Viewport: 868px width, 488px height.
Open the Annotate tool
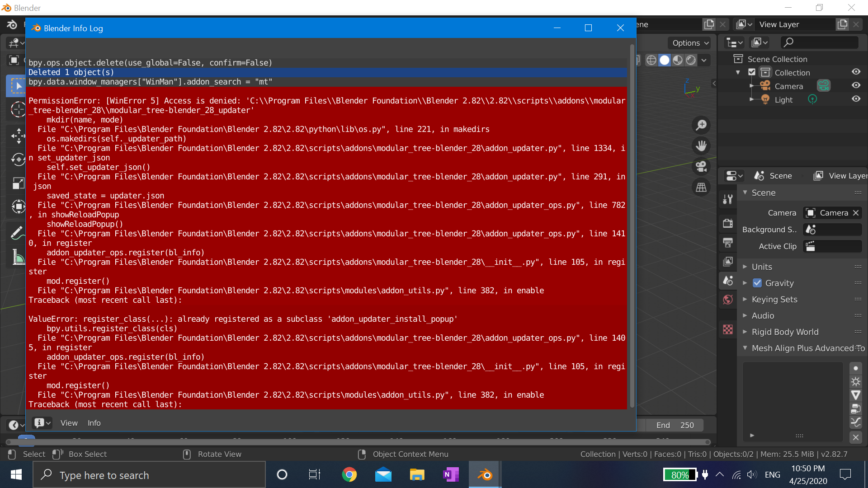pyautogui.click(x=18, y=232)
